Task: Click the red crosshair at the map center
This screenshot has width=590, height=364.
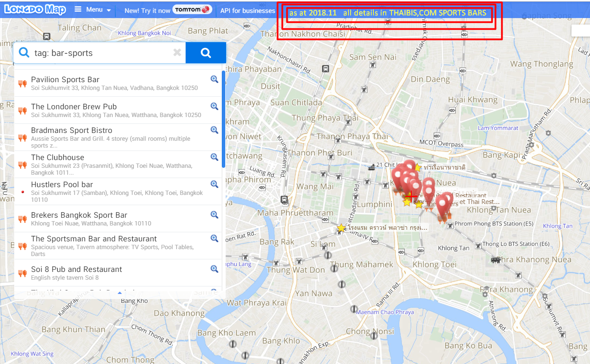Action: point(411,196)
